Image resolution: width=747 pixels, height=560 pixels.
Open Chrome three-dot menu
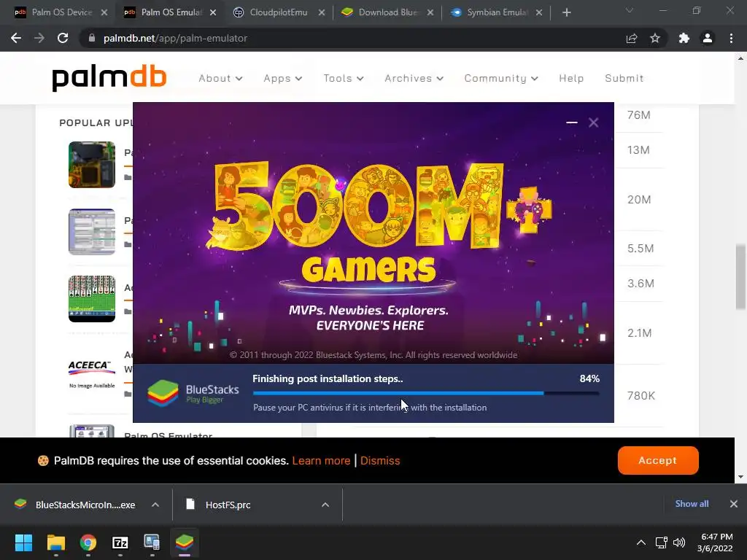(731, 38)
